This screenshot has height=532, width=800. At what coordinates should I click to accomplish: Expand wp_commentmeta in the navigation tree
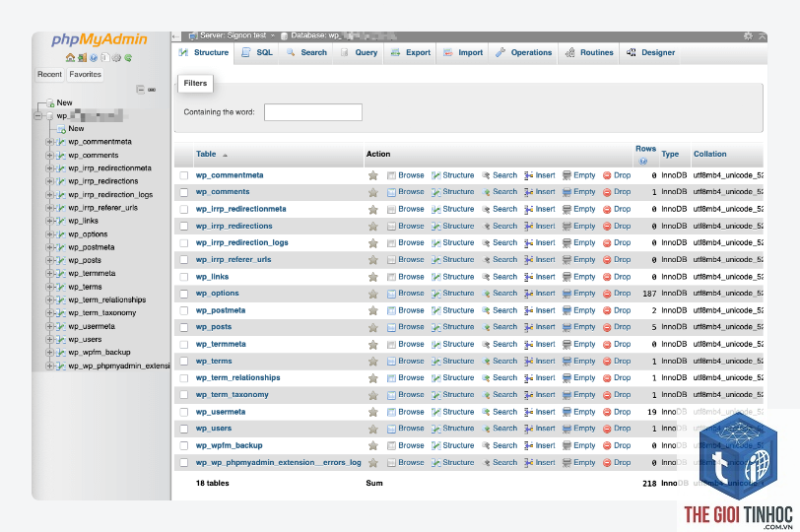(49, 142)
